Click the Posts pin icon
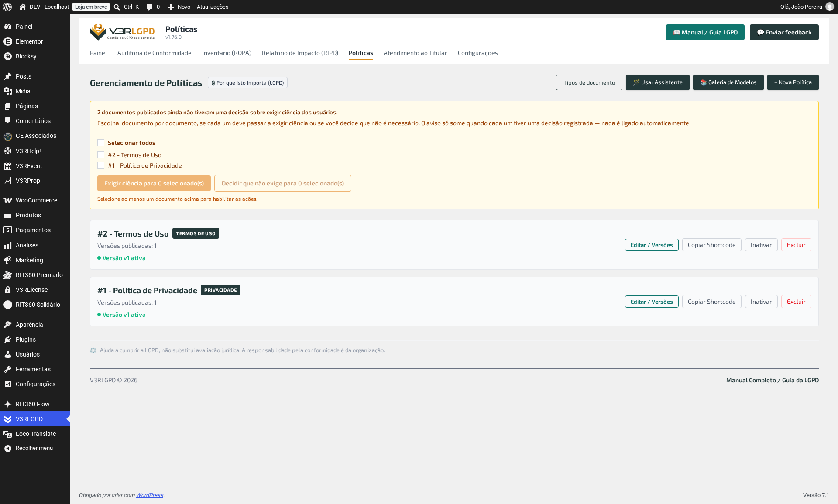Viewport: 838px width, 504px height. [8, 76]
